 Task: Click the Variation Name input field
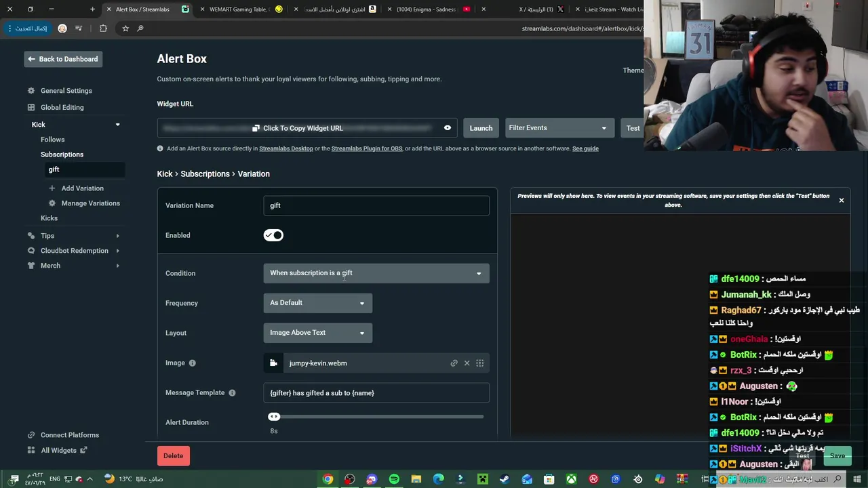click(376, 205)
